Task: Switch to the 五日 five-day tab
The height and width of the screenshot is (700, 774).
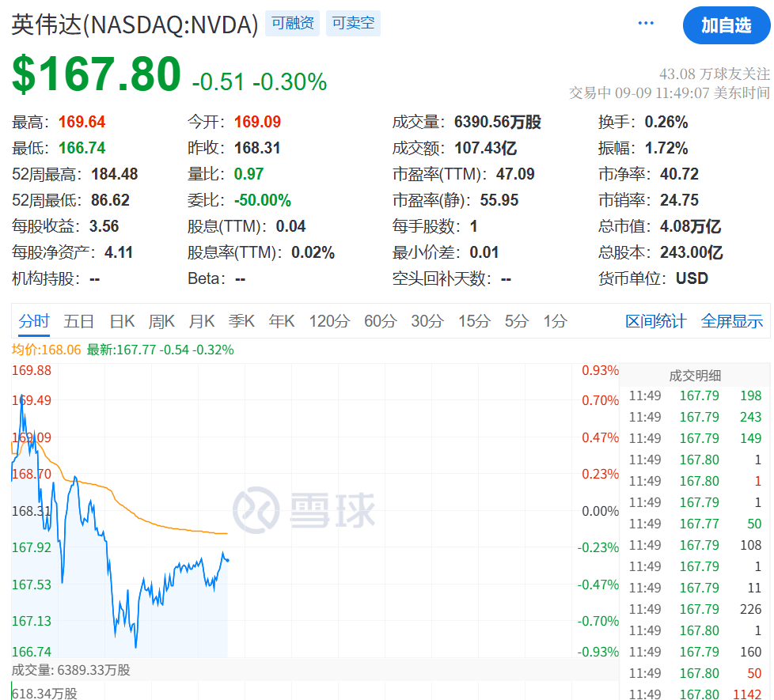Action: click(x=79, y=321)
